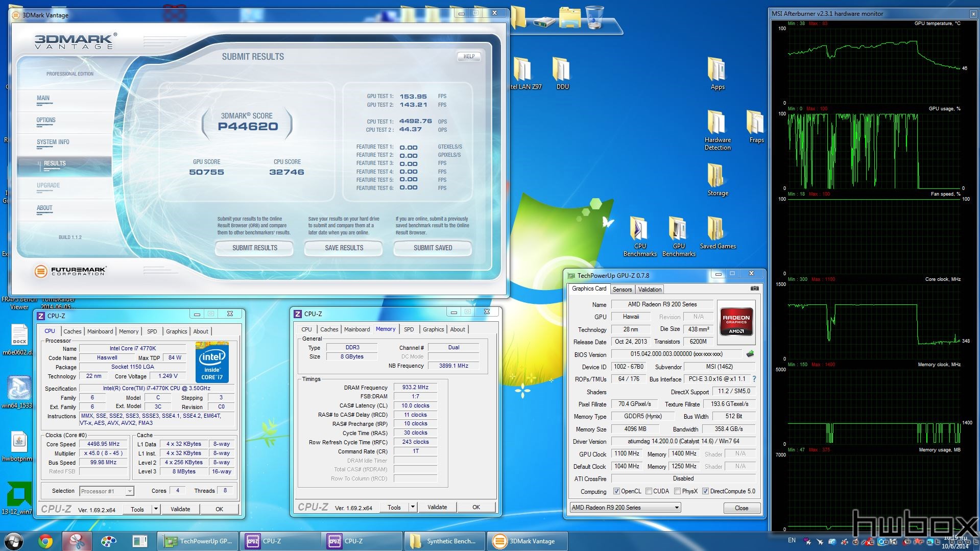980x551 pixels.
Task: Select MAIN in 3DMark Vantage sidebar
Action: click(43, 99)
